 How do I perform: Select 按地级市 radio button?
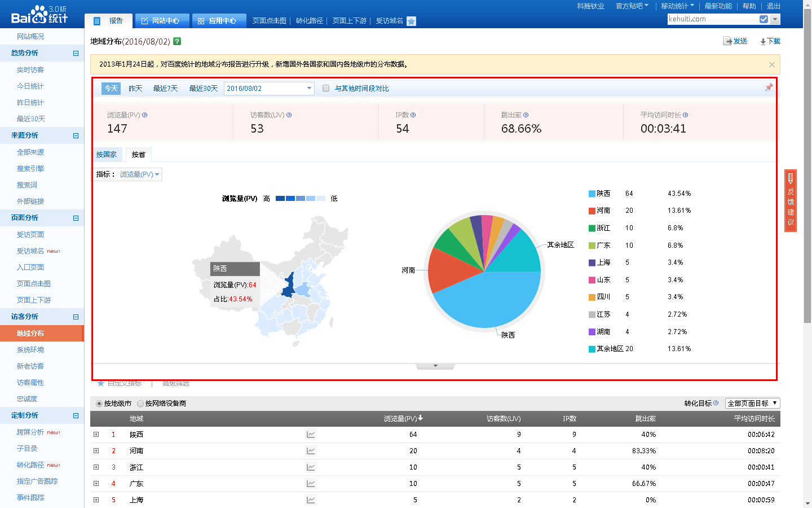coord(99,404)
